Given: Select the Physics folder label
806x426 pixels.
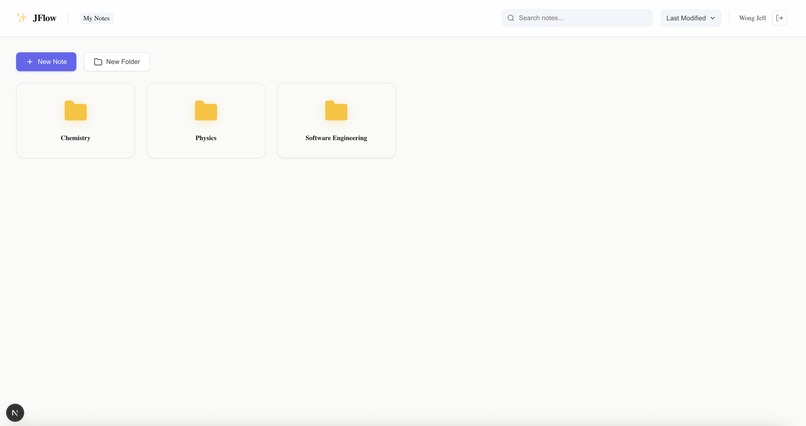Looking at the screenshot, I should pyautogui.click(x=206, y=138).
